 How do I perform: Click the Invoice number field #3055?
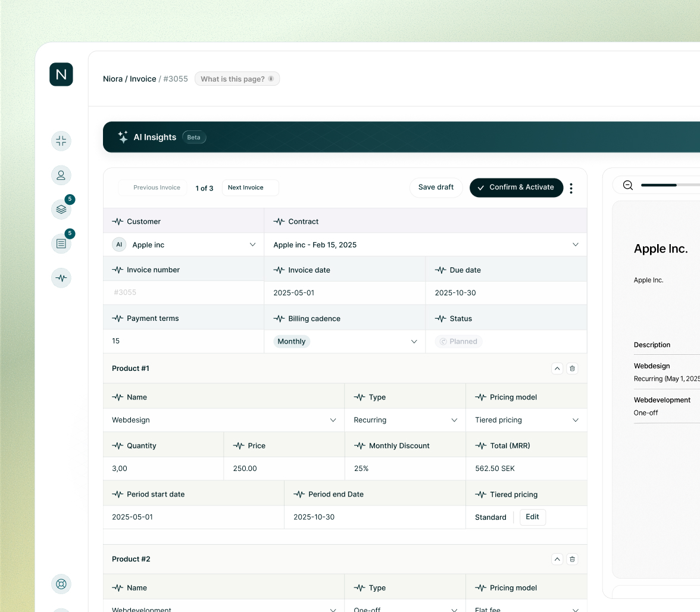pos(183,292)
